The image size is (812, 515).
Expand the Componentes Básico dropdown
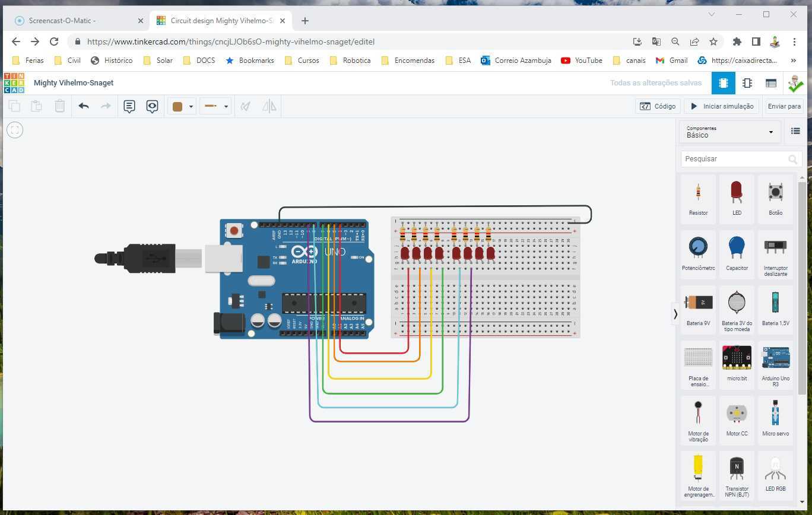[729, 132]
